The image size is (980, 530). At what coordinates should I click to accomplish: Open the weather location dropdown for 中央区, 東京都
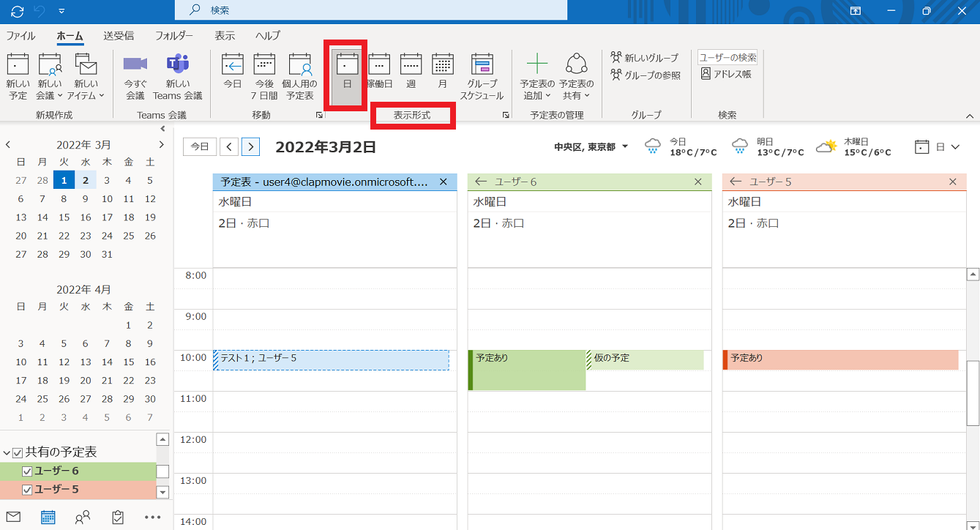click(624, 147)
